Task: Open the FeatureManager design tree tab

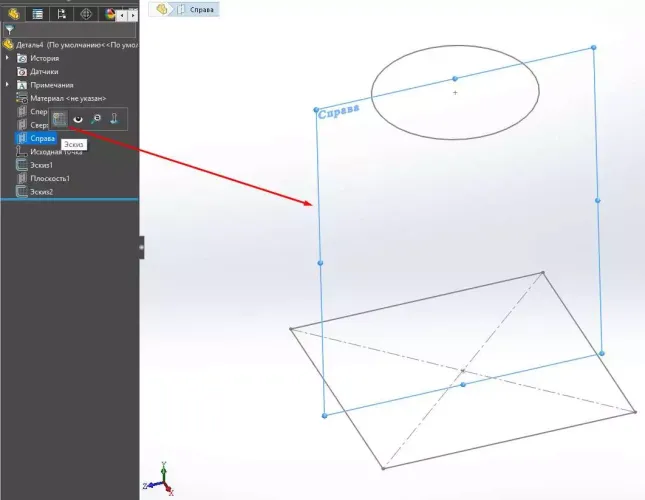Action: click(x=13, y=14)
